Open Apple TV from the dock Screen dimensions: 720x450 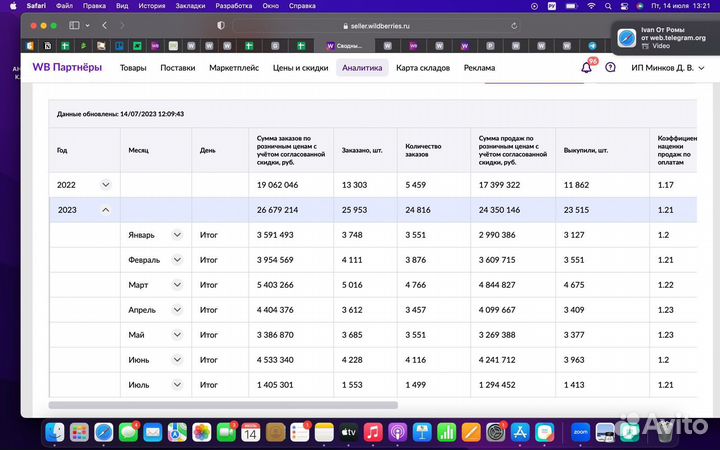[x=348, y=432]
